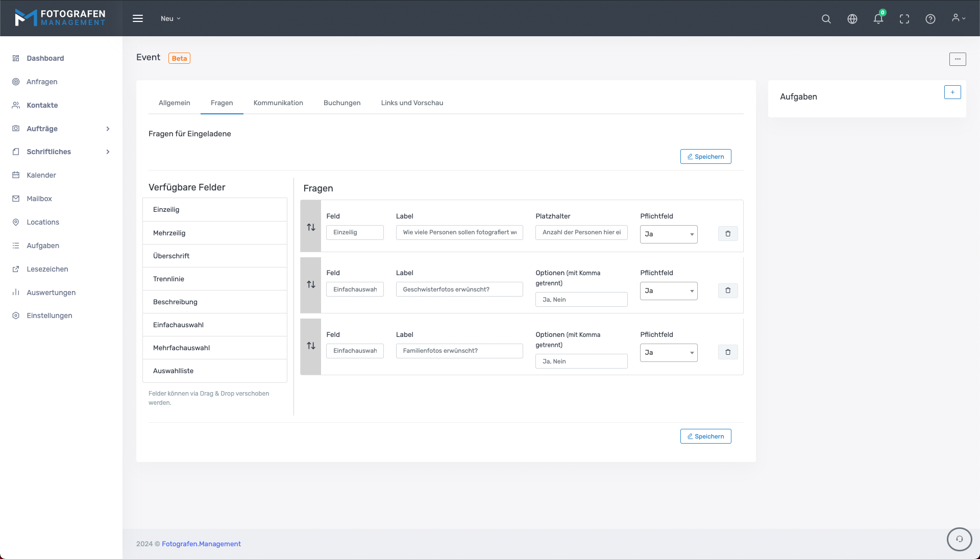Image resolution: width=980 pixels, height=559 pixels.
Task: Open Pflichtfeld dropdown for Familienfotos question
Action: point(668,353)
